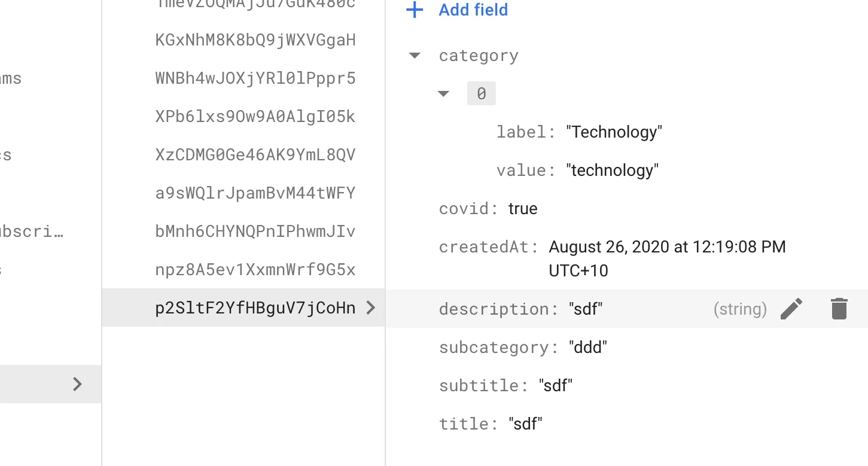Click the plus icon beside Add field
The height and width of the screenshot is (466, 868).
click(x=415, y=10)
